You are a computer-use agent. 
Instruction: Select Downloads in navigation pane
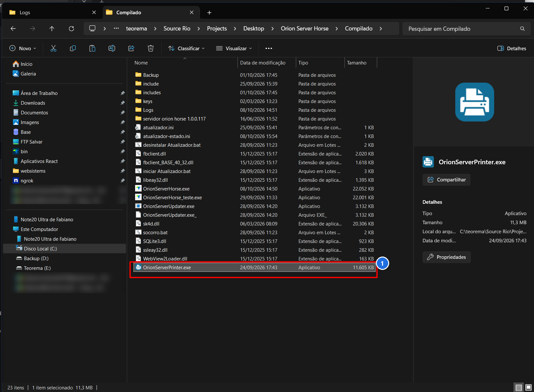point(33,103)
